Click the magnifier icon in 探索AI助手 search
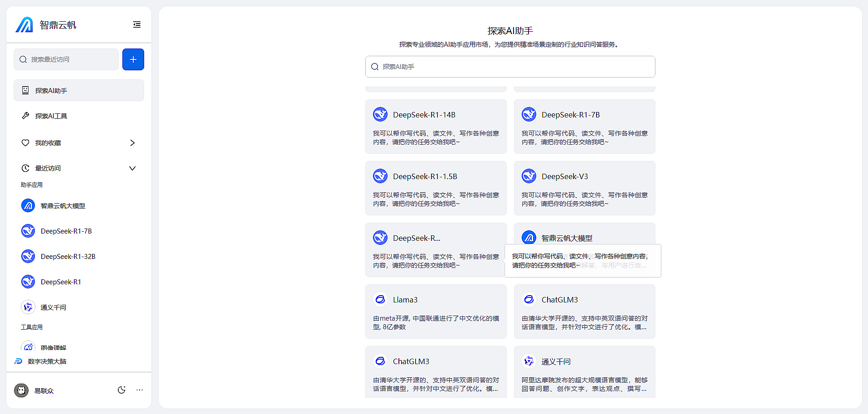 point(375,67)
